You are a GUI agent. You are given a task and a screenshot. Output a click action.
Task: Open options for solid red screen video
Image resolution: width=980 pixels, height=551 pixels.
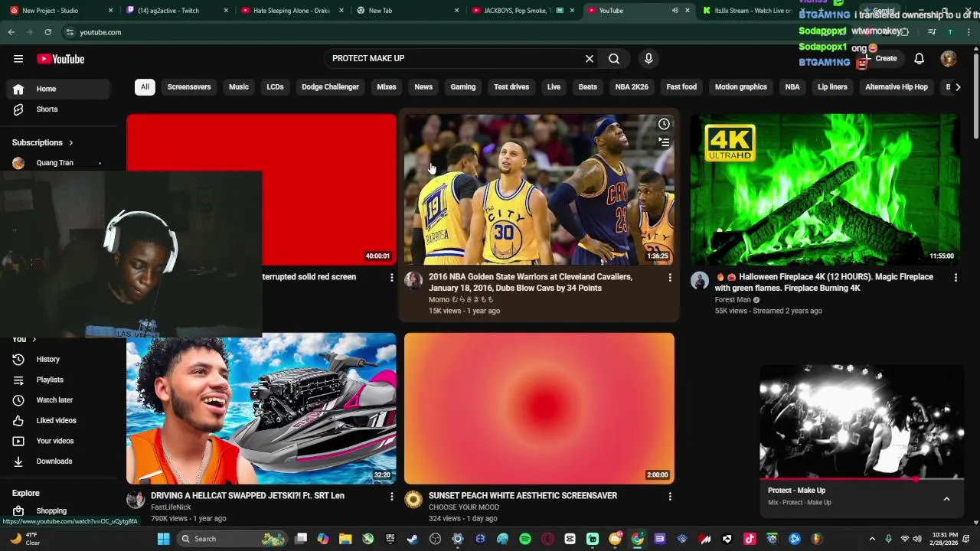tap(391, 277)
